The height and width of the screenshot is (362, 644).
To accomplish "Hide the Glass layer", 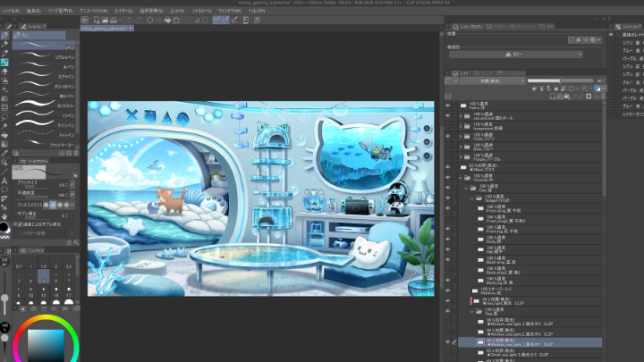I will 448,167.
